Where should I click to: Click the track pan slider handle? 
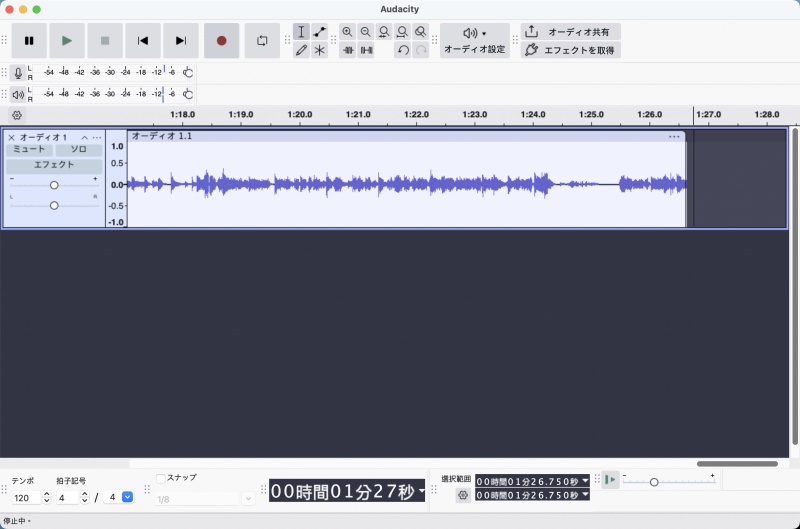pos(54,206)
